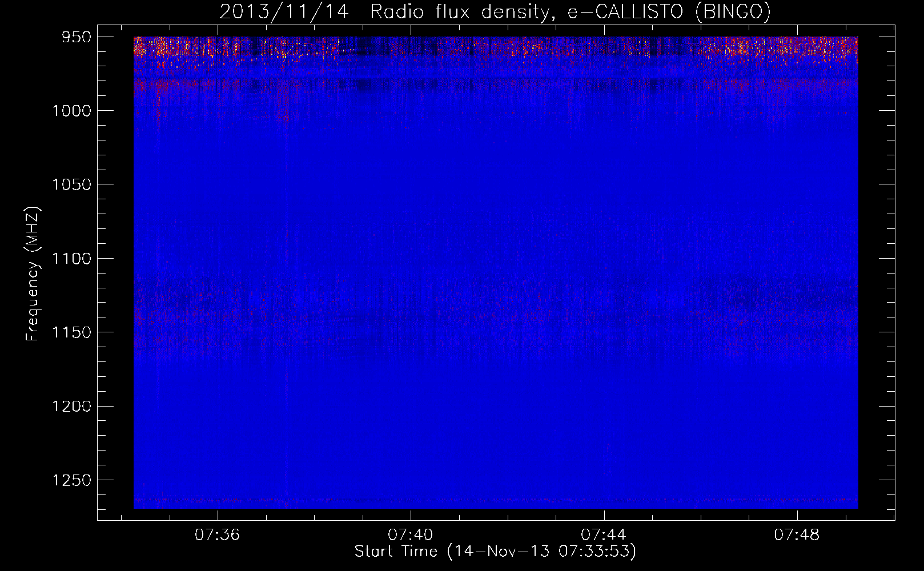The width and height of the screenshot is (924, 571).
Task: Click the '07:40' time axis label
Action: pos(411,535)
